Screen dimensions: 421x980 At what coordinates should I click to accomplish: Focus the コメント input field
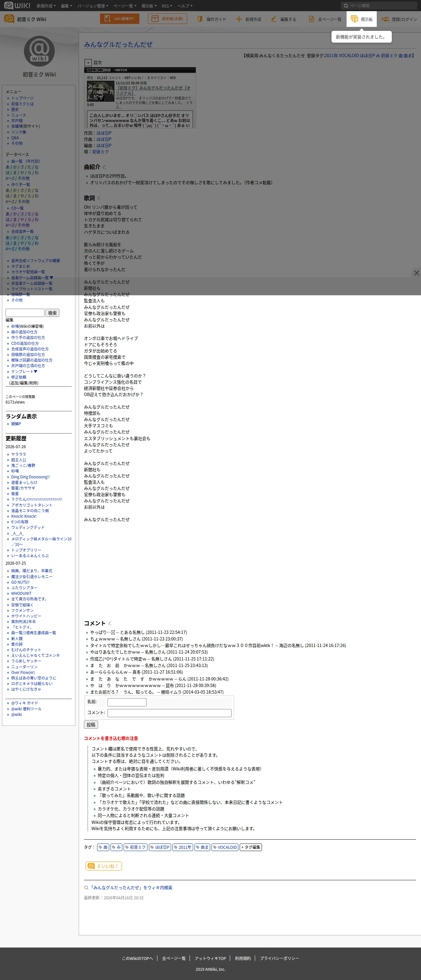170,713
